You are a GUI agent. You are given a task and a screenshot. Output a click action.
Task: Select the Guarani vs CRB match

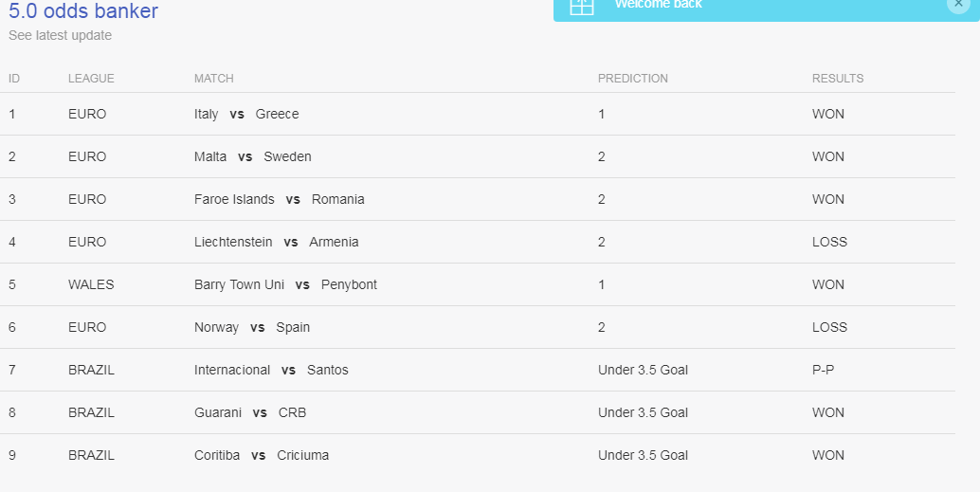250,412
